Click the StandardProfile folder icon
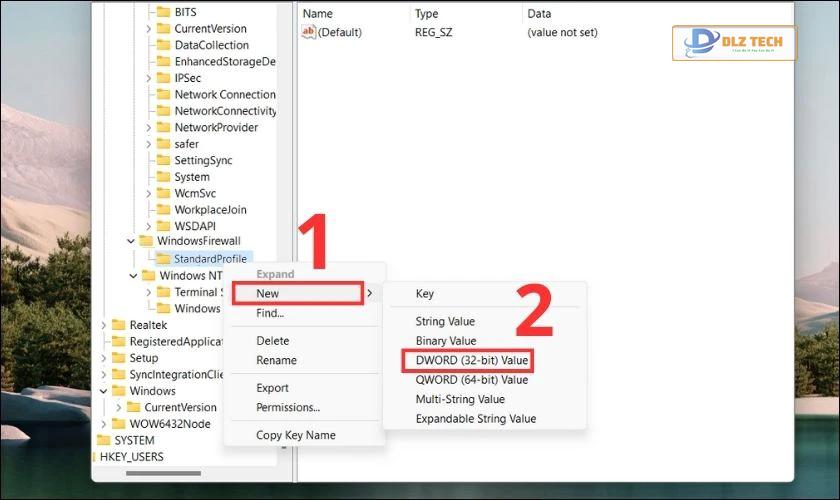Viewport: 840px width, 500px height. click(163, 259)
